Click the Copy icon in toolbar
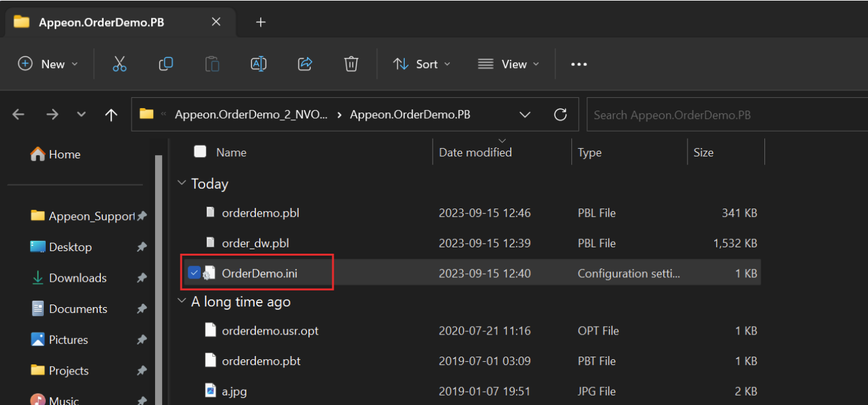868x405 pixels. [166, 64]
